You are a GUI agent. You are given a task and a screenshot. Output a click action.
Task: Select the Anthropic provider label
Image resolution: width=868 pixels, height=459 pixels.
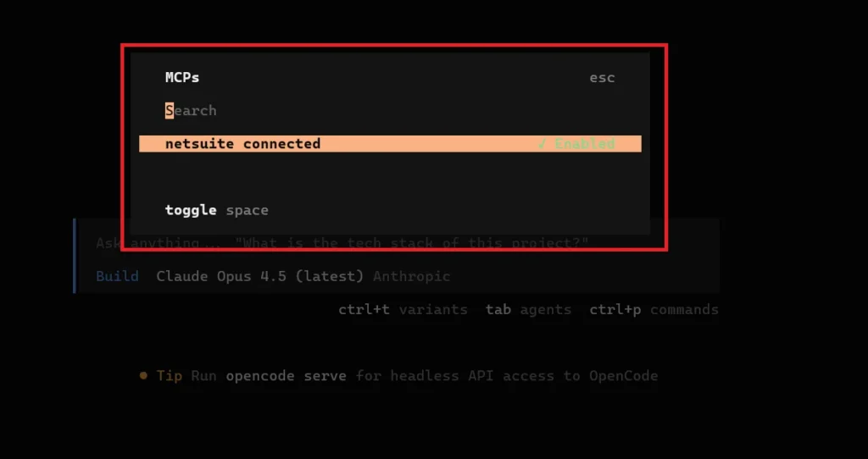[411, 276]
